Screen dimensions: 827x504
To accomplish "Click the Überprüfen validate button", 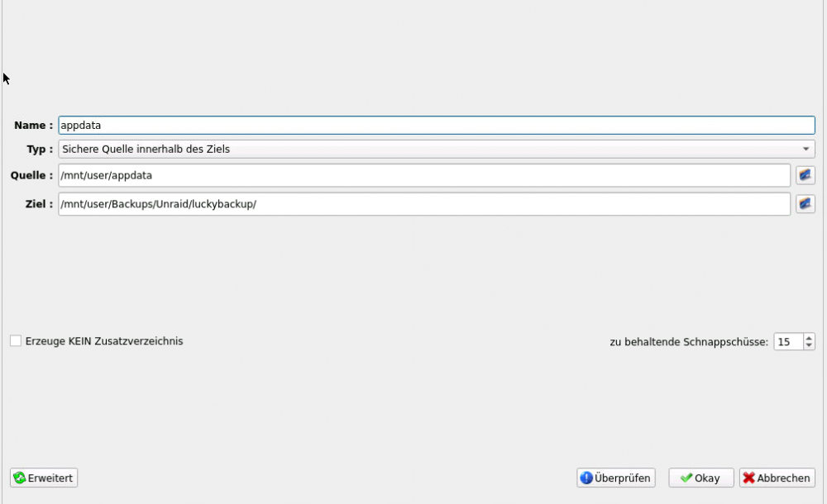I will coord(615,478).
